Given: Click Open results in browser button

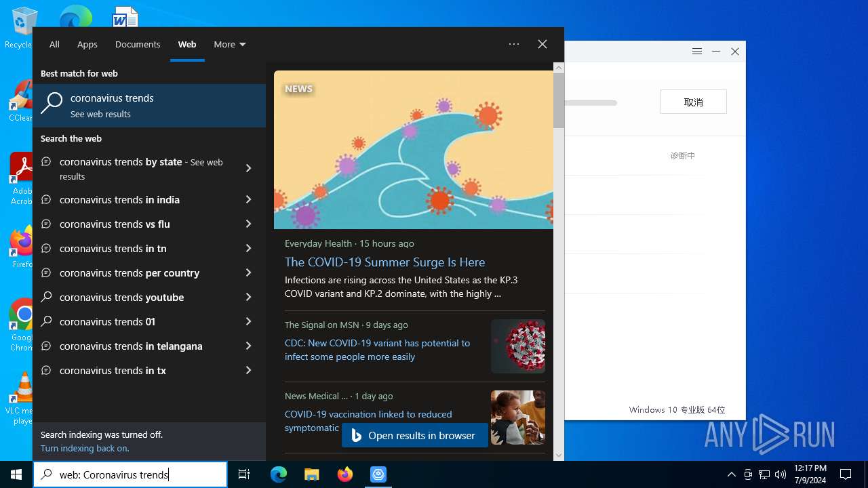Looking at the screenshot, I should pos(414,436).
